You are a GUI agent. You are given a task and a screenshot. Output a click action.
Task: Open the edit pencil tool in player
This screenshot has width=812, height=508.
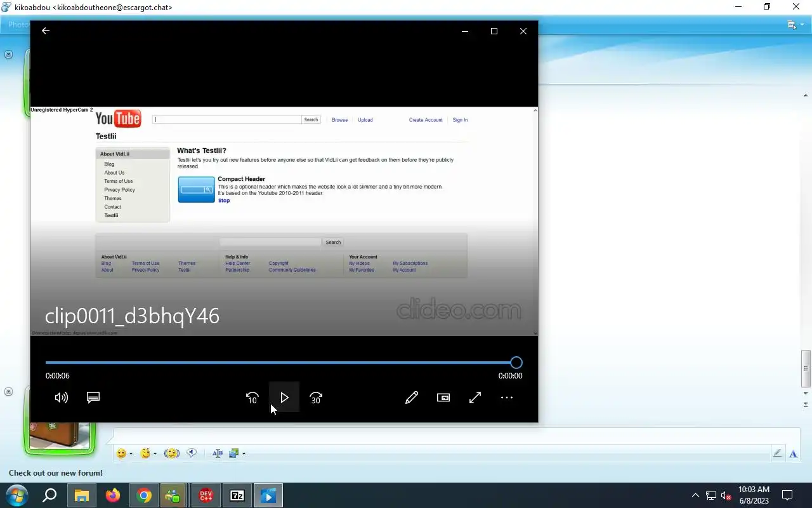click(412, 398)
